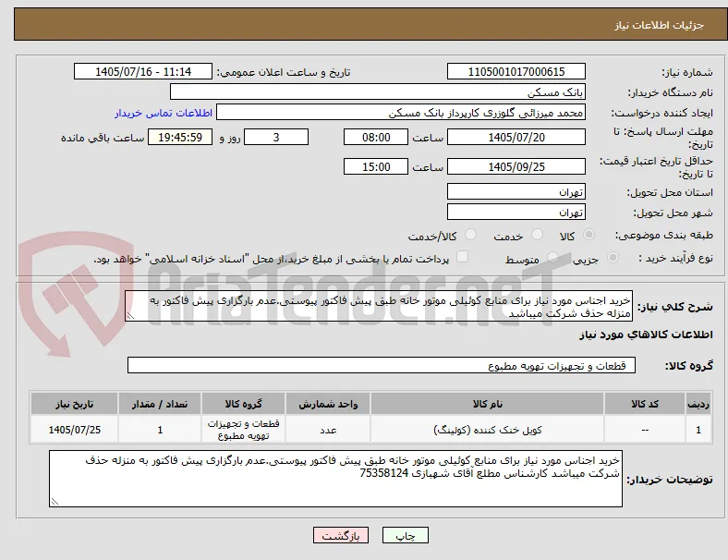Click the delivery province field تهران
The image size is (728, 560).
coord(516,192)
